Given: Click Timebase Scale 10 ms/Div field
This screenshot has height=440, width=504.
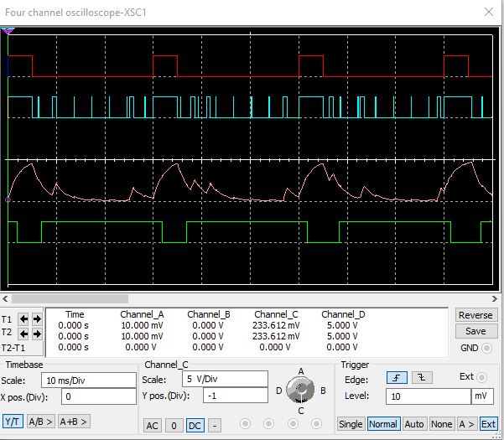Looking at the screenshot, I should pos(89,380).
